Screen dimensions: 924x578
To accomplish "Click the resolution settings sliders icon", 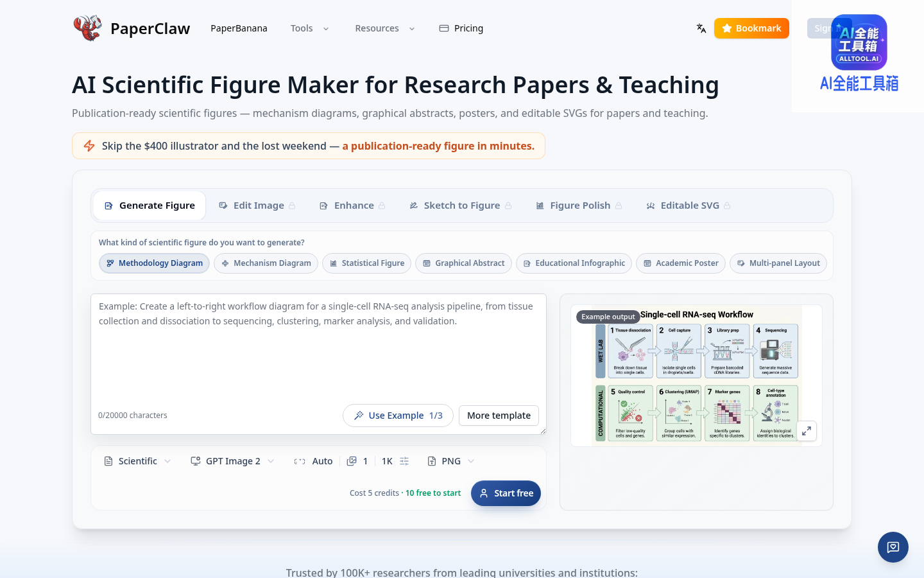I will (404, 461).
